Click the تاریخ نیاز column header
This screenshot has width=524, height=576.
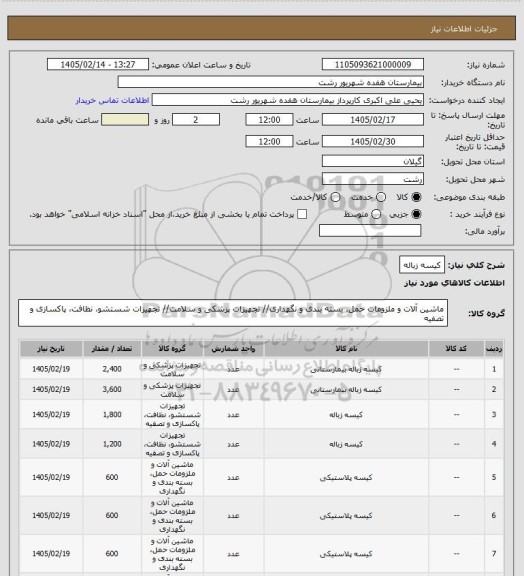pos(51,349)
